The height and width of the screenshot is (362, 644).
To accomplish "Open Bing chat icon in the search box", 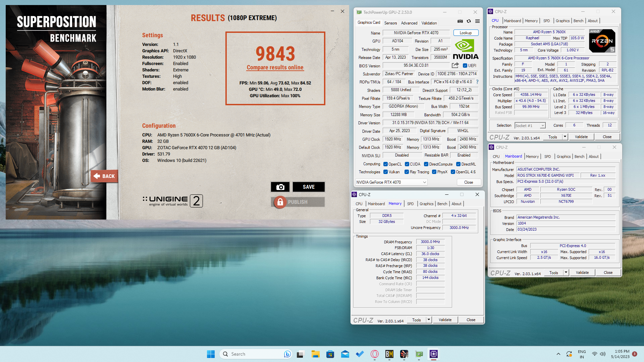I will tap(287, 354).
